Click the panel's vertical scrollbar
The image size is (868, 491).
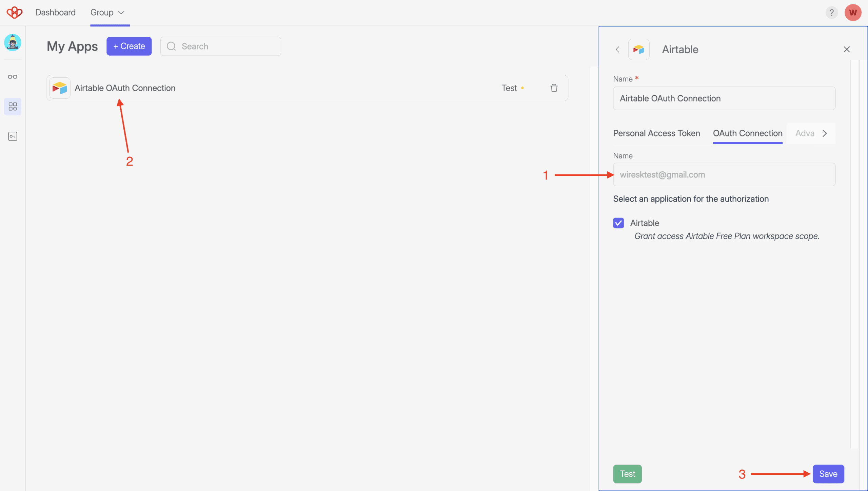coord(855,254)
